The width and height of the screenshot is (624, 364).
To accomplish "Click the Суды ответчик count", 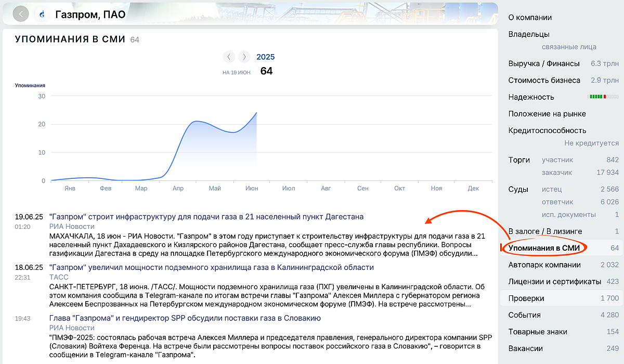I will click(609, 202).
